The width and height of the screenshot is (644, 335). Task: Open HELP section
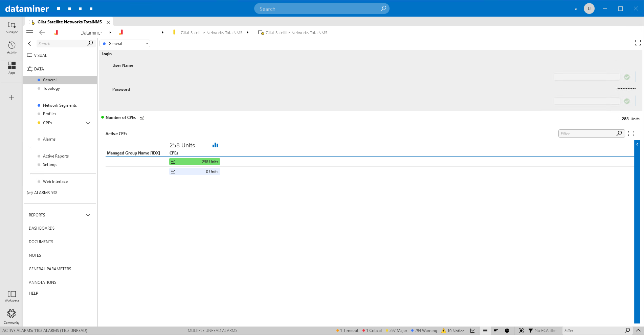coord(33,293)
